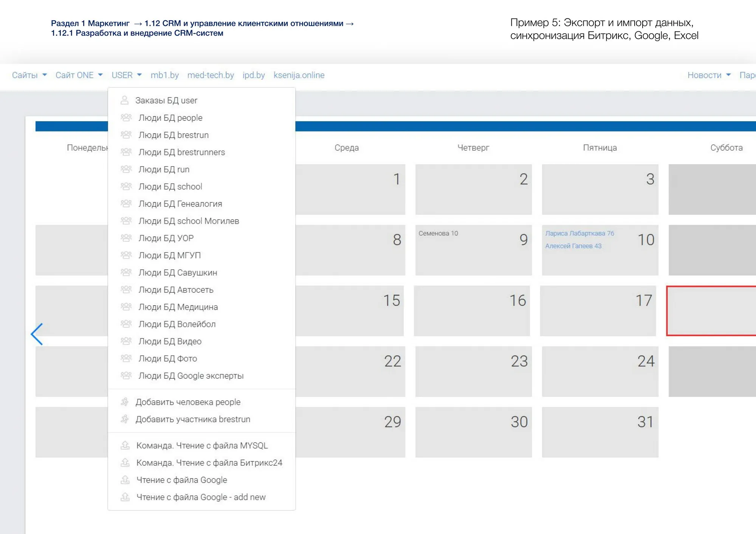
Task: Open the mb1.by link
Action: [x=164, y=75]
